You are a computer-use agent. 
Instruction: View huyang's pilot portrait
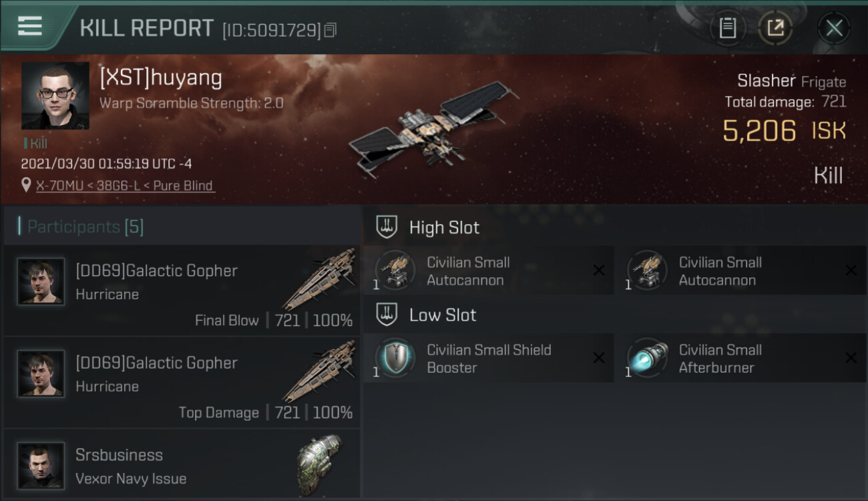pyautogui.click(x=55, y=96)
